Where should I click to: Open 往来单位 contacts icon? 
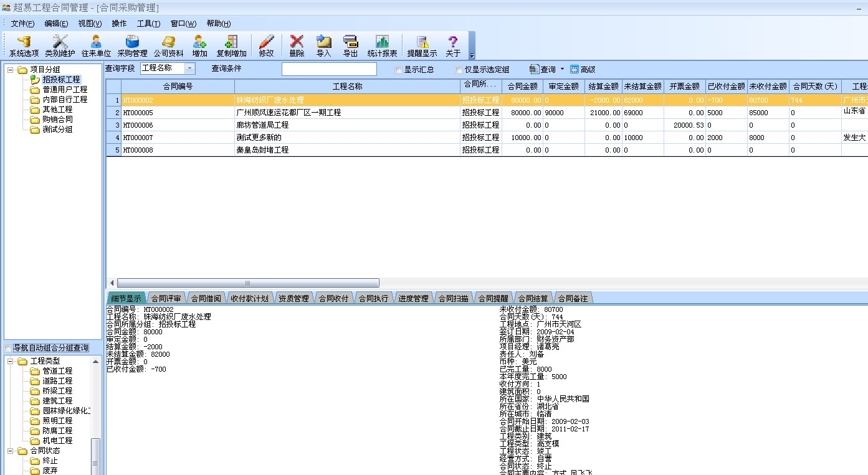click(96, 45)
